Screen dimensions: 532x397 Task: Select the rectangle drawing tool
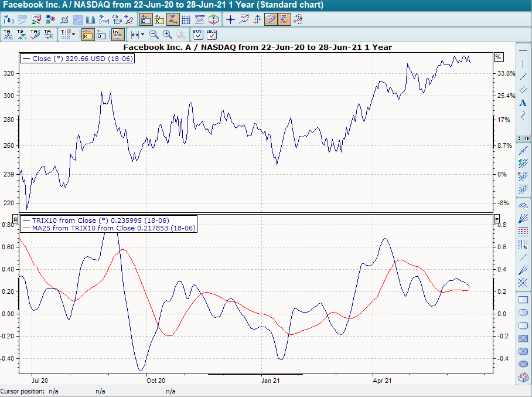(x=523, y=300)
